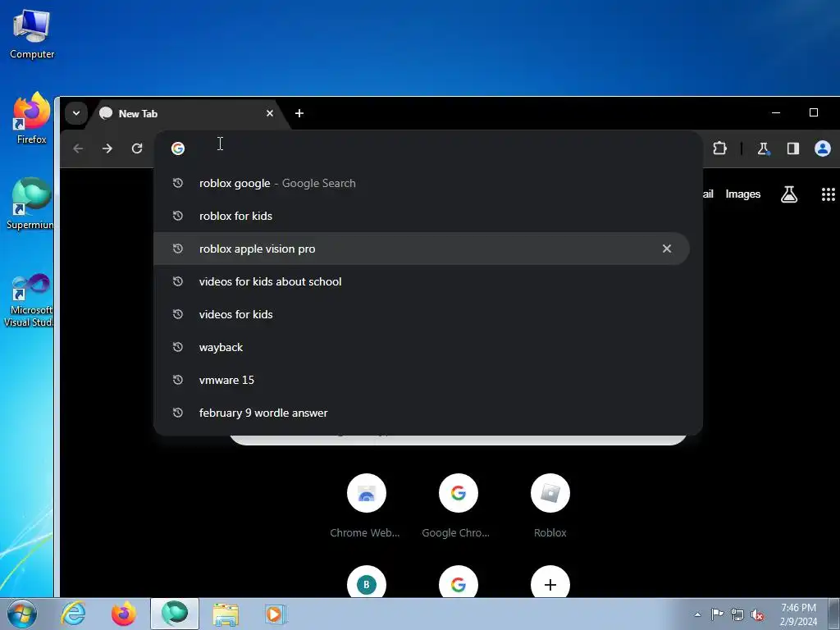
Task: Close the New Tab tab
Action: [x=270, y=113]
